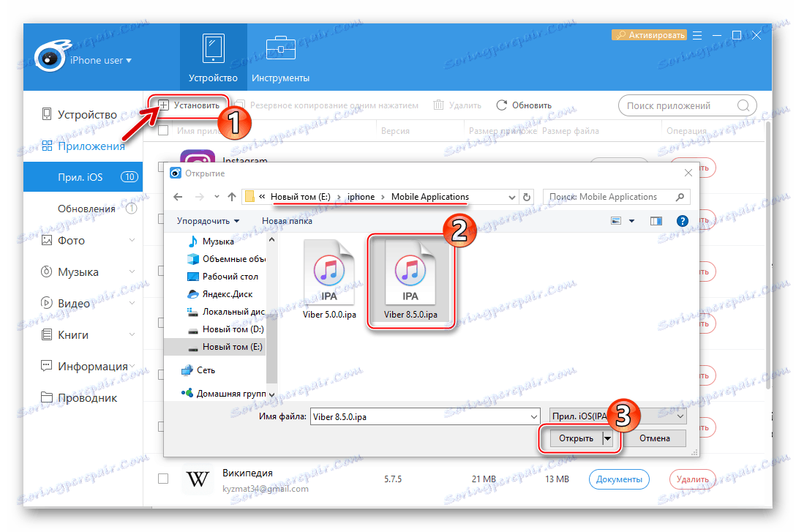This screenshot has width=796, height=532.
Task: Open the view options dropdown arrow
Action: pyautogui.click(x=631, y=221)
